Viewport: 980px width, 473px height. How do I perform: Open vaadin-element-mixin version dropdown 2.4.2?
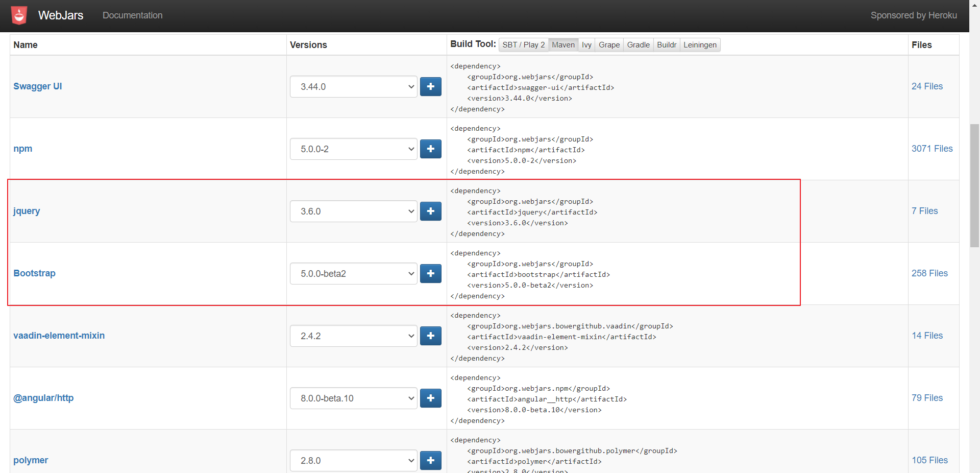coord(354,336)
